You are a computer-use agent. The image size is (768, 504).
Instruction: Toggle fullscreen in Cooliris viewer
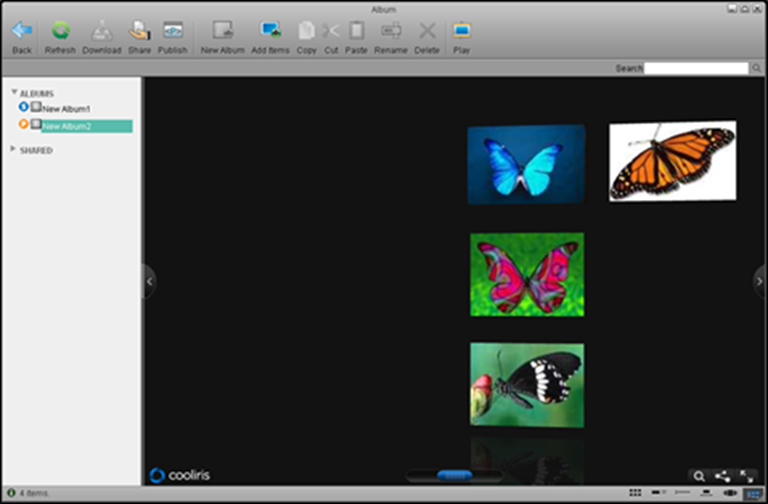coord(747,476)
